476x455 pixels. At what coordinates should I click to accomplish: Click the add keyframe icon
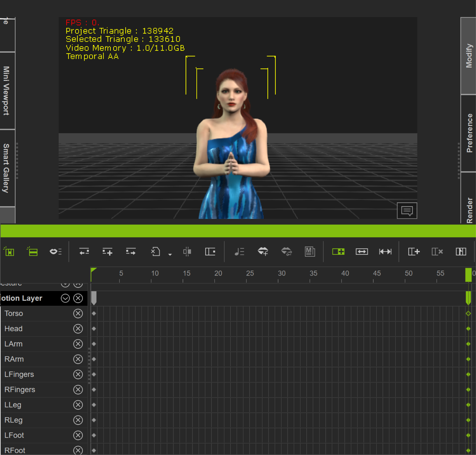(107, 252)
